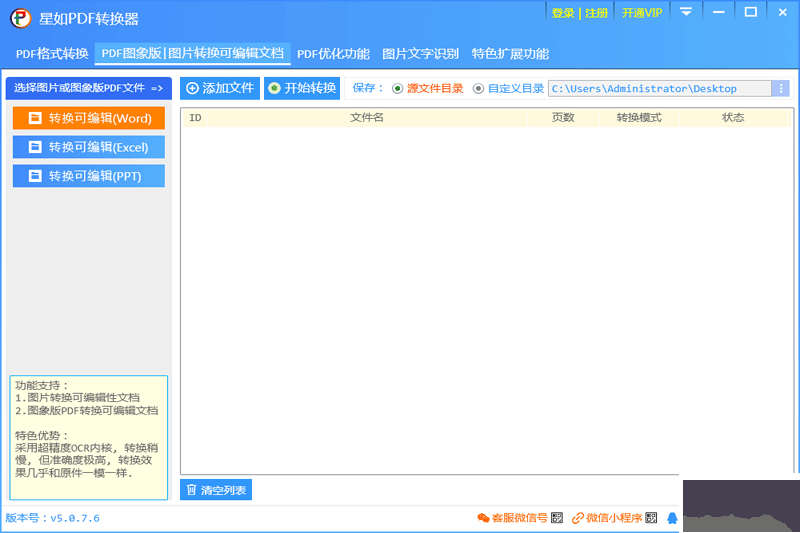The height and width of the screenshot is (533, 800).
Task: Click the three-dot browse folder icon
Action: click(781, 89)
